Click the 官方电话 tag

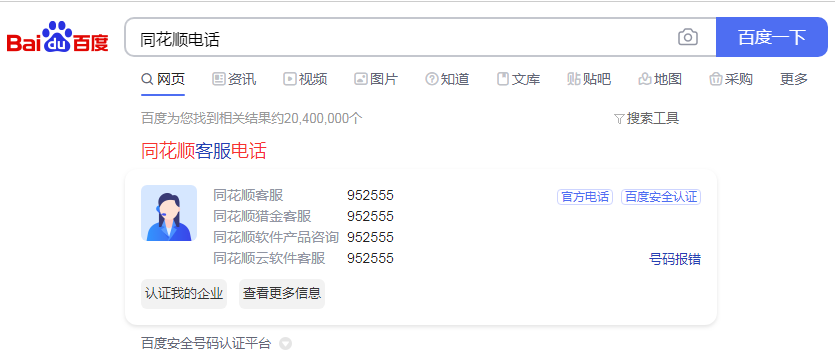point(585,197)
